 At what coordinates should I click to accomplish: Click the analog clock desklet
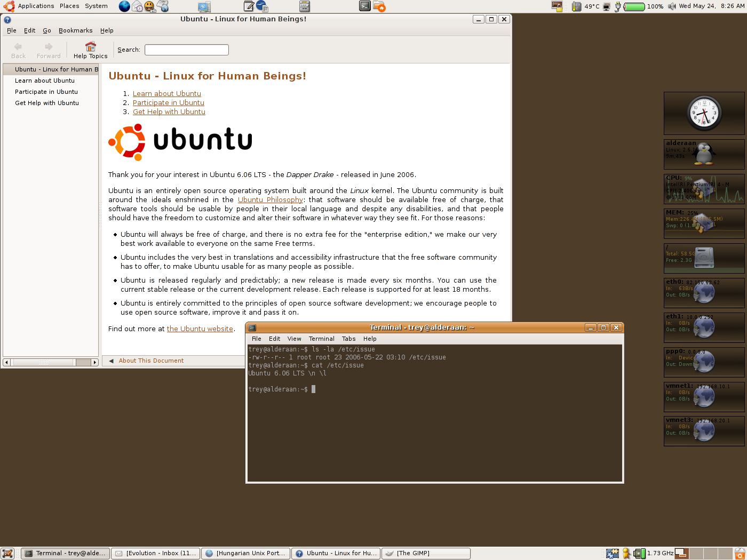(704, 113)
